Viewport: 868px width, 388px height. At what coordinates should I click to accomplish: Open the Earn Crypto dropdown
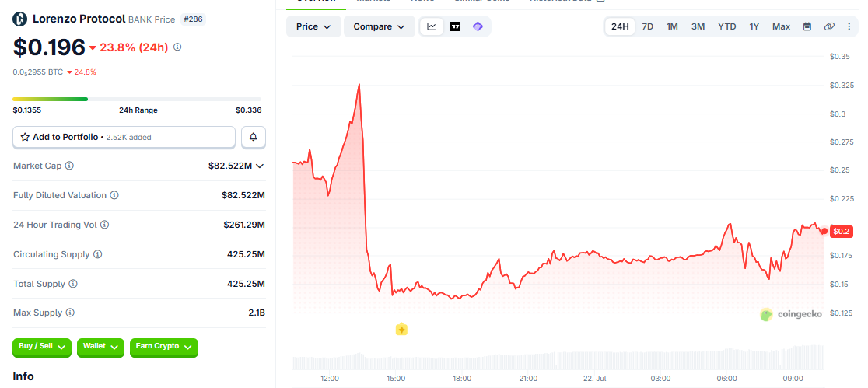[164, 347]
